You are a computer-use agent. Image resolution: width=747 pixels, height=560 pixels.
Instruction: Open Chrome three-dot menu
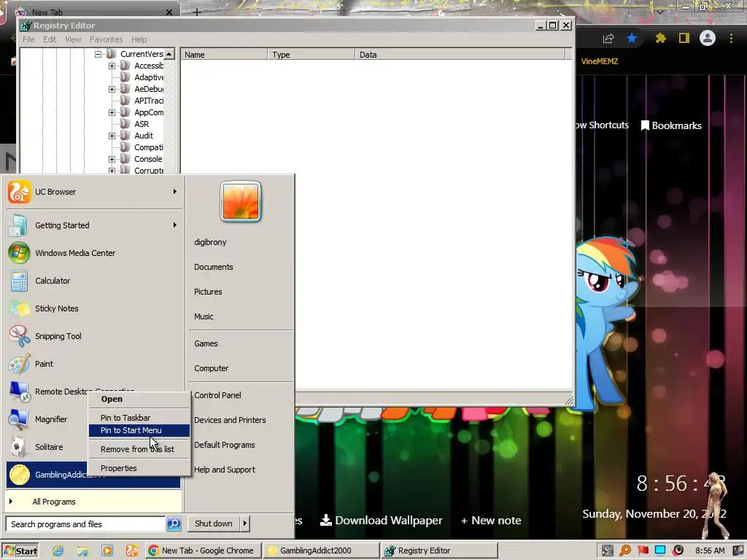(731, 38)
